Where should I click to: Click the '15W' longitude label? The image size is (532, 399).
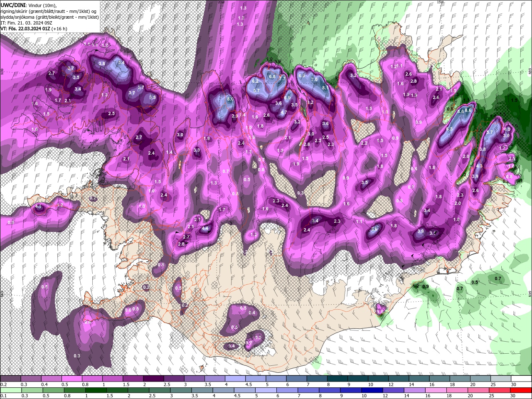[x=441, y=2]
